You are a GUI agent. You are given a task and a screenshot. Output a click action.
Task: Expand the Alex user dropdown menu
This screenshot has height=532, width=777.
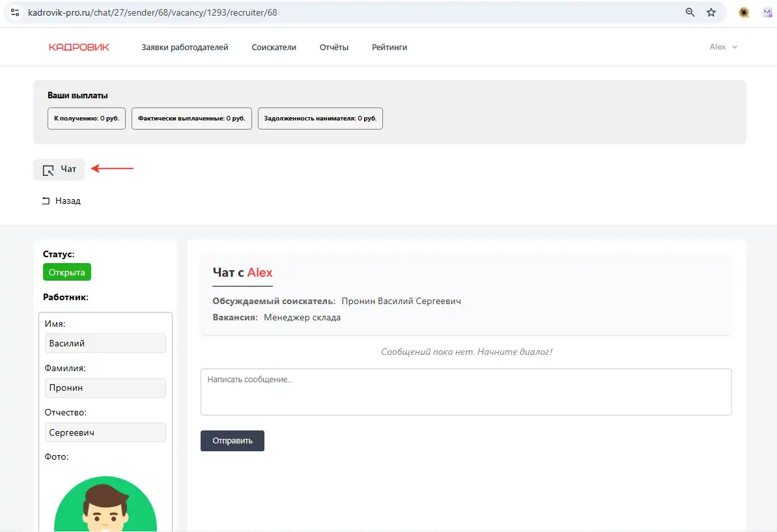coord(723,47)
